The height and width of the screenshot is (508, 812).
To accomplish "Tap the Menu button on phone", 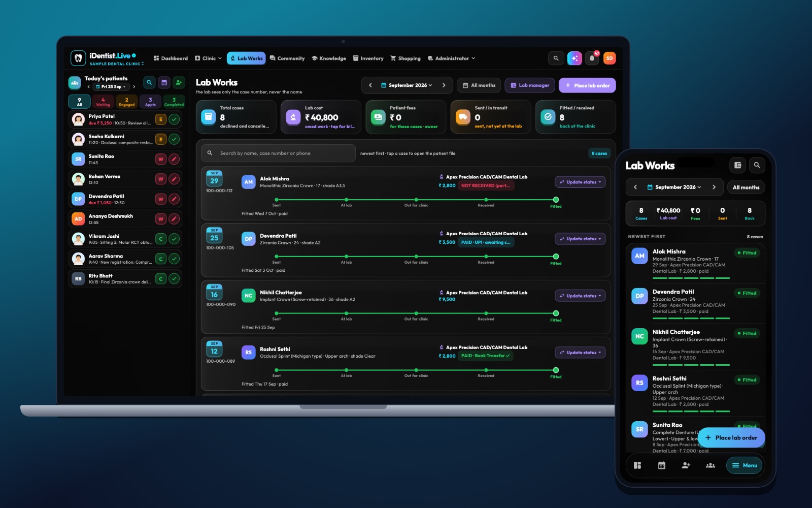I will click(x=745, y=465).
